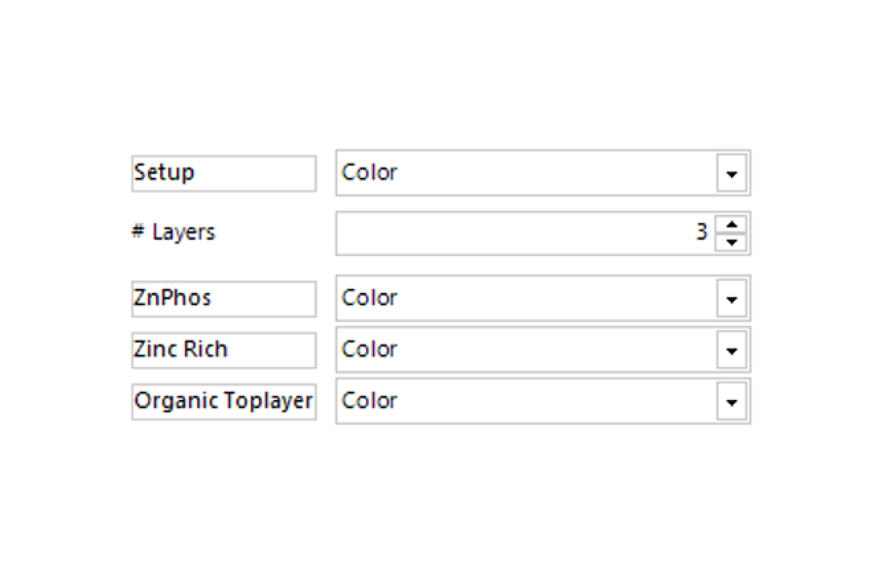The height and width of the screenshot is (588, 883).
Task: Click the Layers count value 3
Action: [701, 232]
